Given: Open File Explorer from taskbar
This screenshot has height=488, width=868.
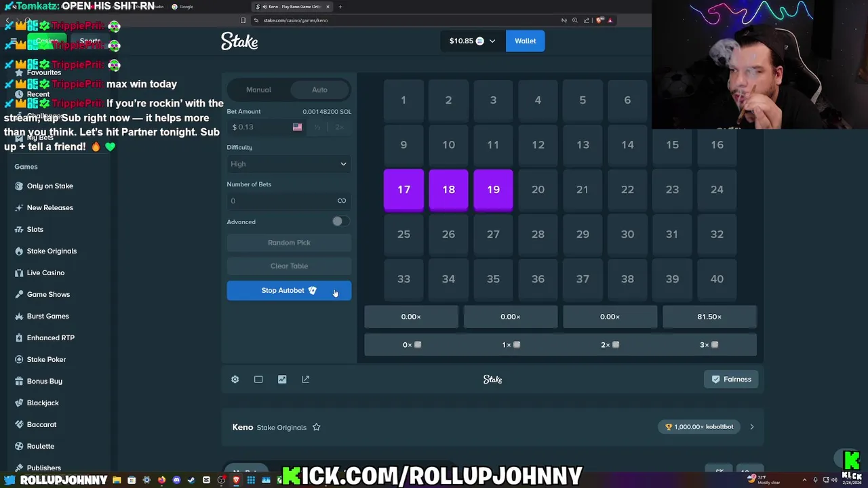Looking at the screenshot, I should click(117, 480).
